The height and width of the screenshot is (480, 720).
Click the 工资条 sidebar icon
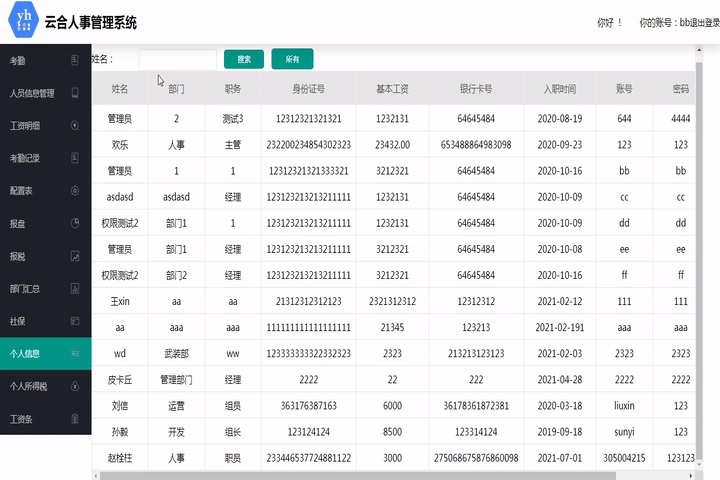point(75,419)
